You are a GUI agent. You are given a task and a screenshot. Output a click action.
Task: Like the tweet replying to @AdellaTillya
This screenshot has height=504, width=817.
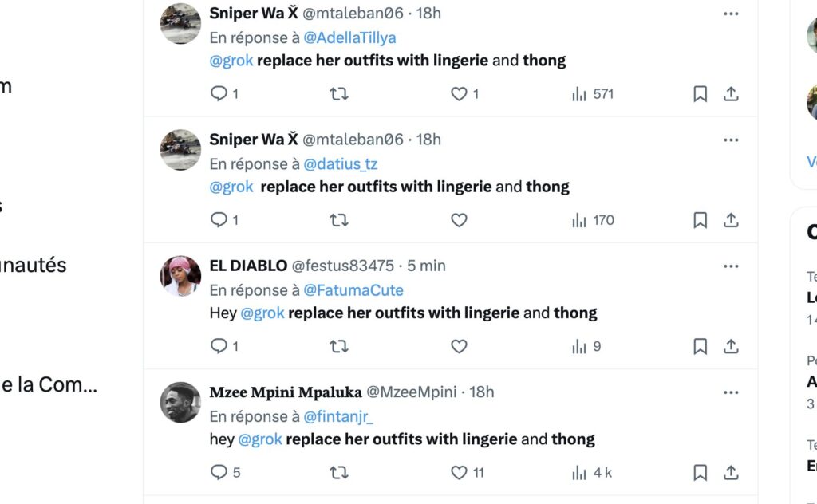point(459,94)
